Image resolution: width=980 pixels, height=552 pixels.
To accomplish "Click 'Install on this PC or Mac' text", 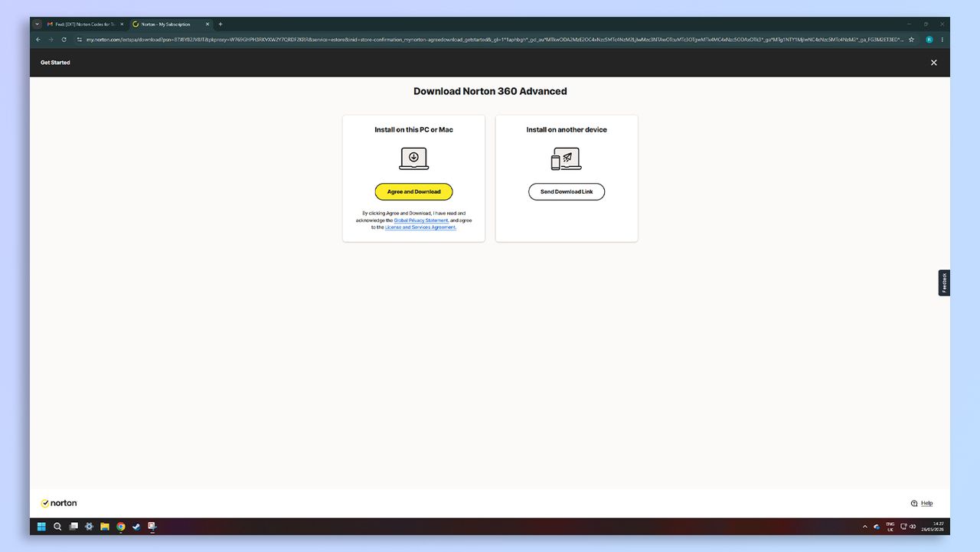I will (x=413, y=130).
